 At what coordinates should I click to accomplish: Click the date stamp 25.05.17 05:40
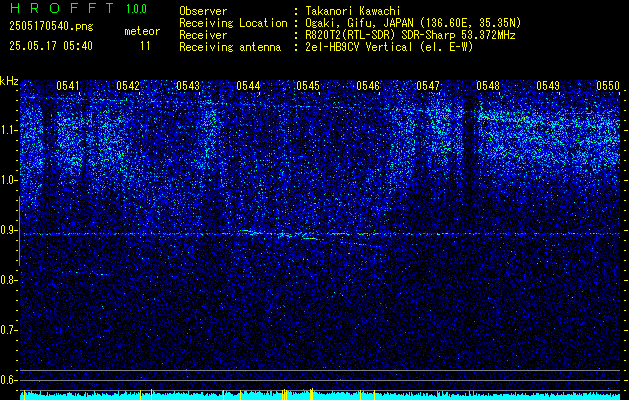51,46
